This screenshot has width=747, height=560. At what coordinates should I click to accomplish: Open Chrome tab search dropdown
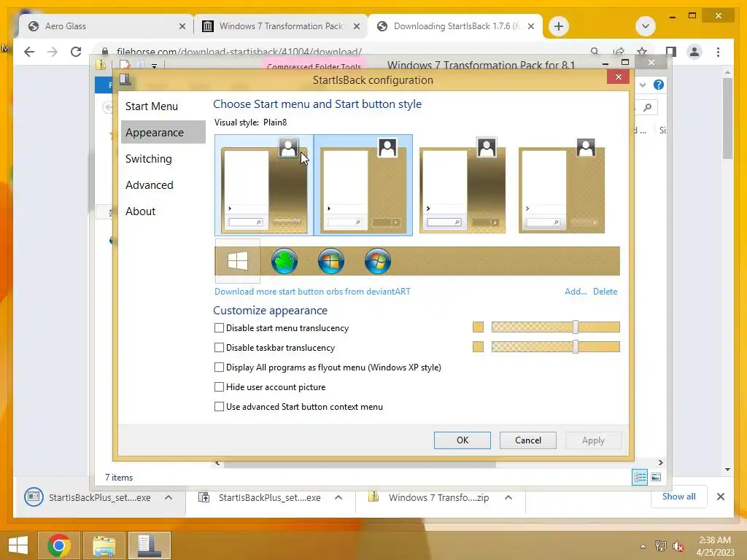[x=646, y=26]
